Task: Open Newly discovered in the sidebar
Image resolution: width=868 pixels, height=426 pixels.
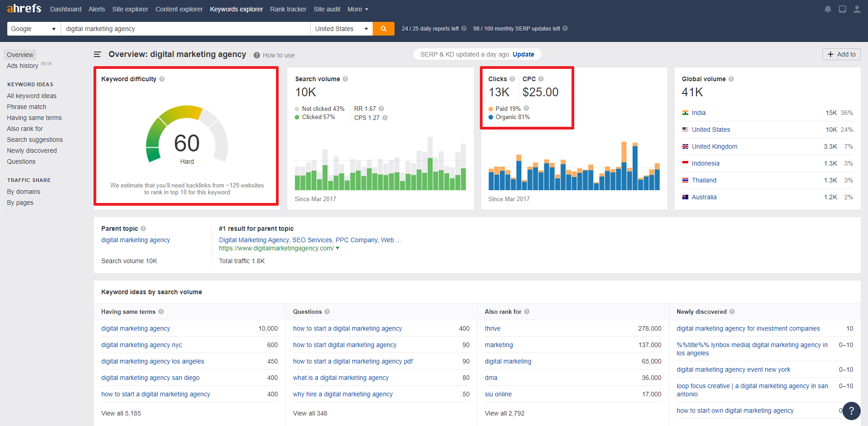Action: tap(32, 151)
